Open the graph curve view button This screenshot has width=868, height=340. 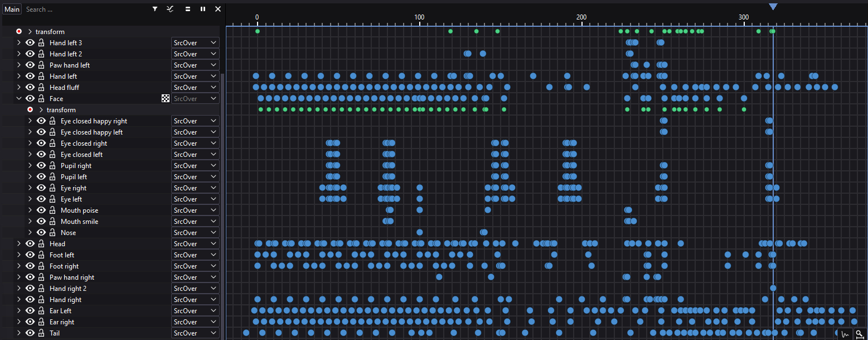pyautogui.click(x=845, y=334)
